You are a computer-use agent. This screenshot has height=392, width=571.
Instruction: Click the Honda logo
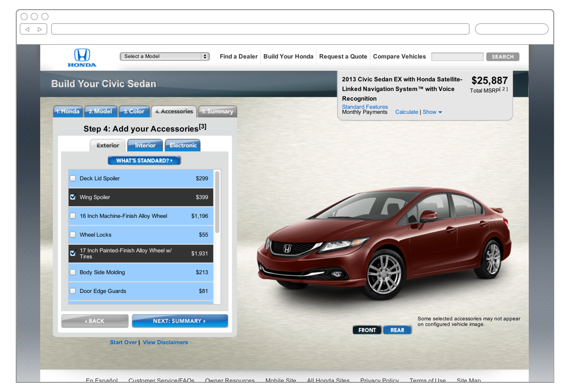click(x=82, y=57)
